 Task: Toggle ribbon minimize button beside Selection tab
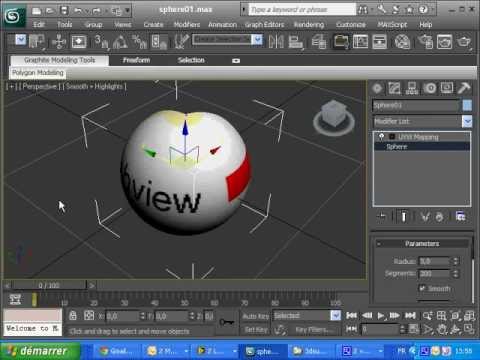236,61
